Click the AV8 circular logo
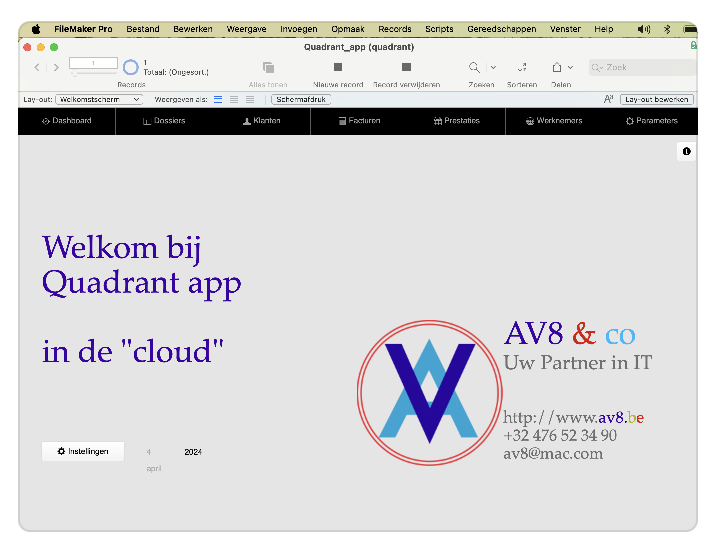Image resolution: width=712 pixels, height=542 pixels. (x=429, y=393)
